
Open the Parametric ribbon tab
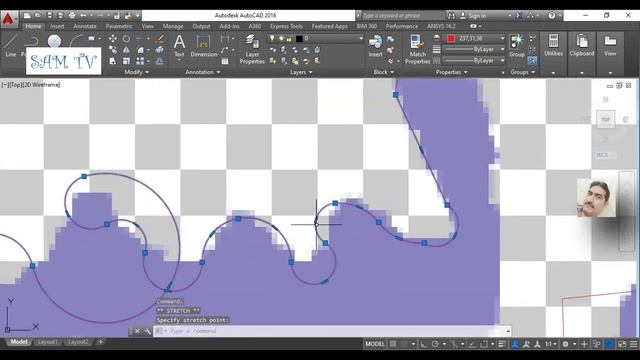coord(119,26)
